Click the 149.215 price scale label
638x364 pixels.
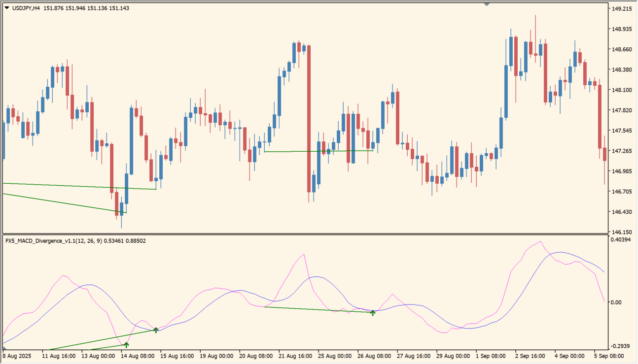[x=622, y=9]
